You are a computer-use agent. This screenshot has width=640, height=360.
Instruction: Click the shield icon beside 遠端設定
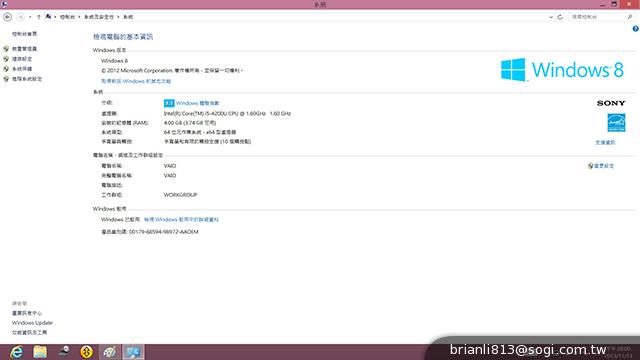tap(6, 59)
